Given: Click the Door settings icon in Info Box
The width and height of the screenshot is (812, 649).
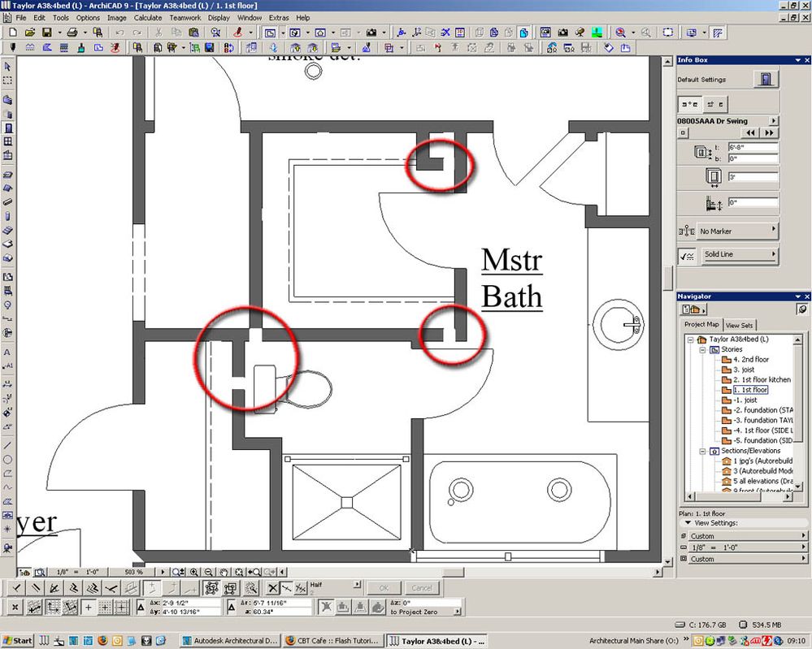Looking at the screenshot, I should coord(766,79).
